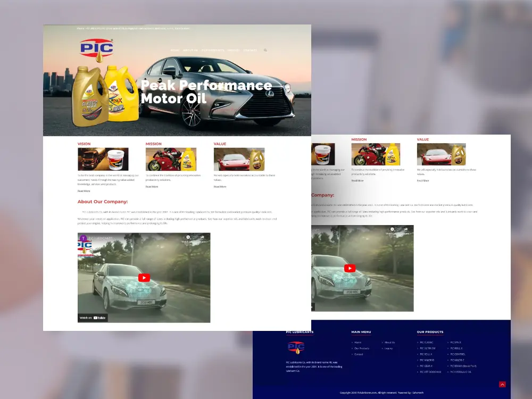Click the YouTube share arrow icon
Screen dimensions: 532x399
[202, 238]
